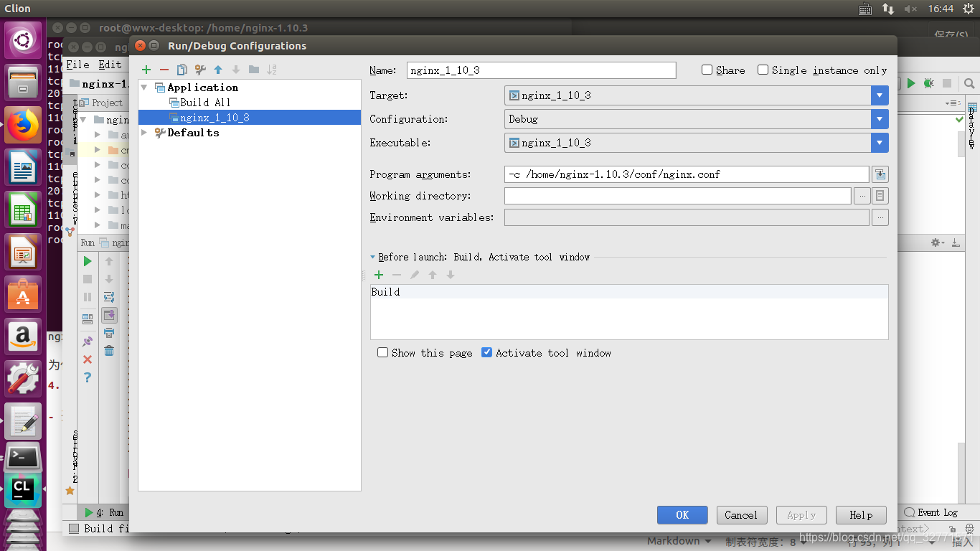The width and height of the screenshot is (980, 551).
Task: Clear all Run console trash icon
Action: click(109, 351)
